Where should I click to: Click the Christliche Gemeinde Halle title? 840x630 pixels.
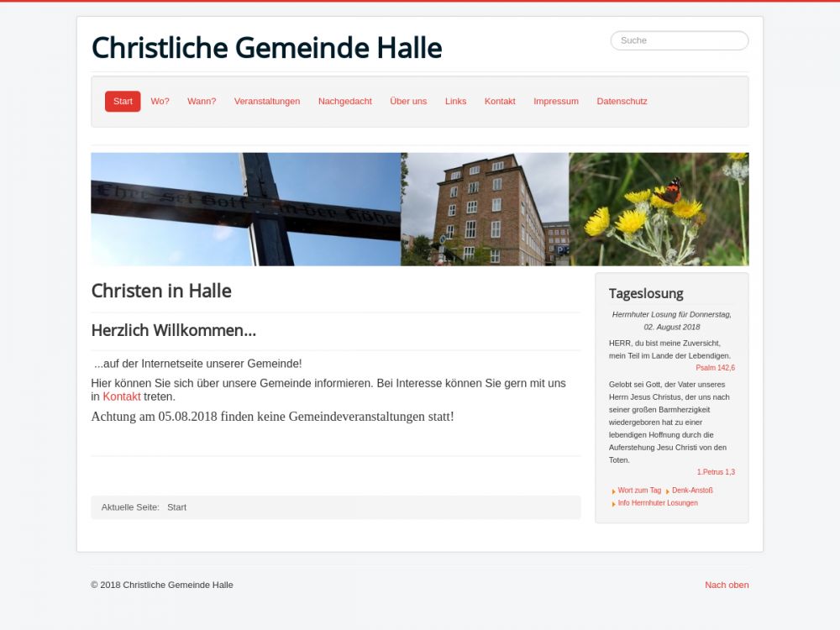[x=267, y=48]
